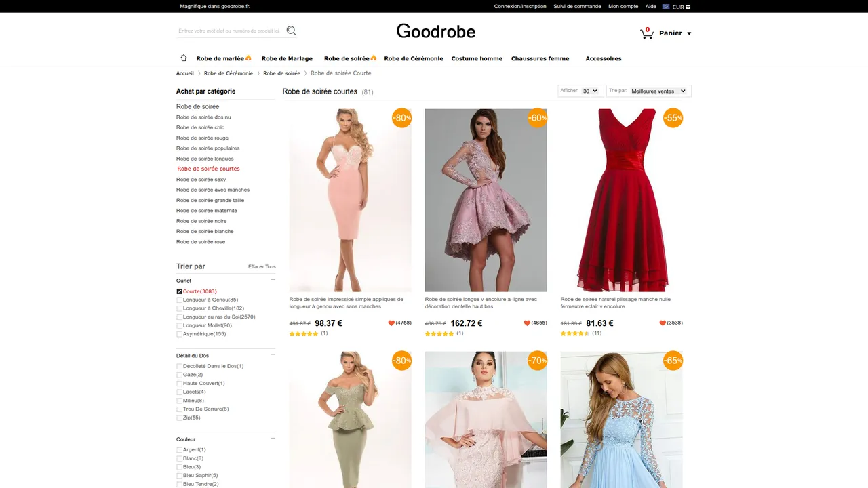Check the Blanc(6) color filter
The height and width of the screenshot is (488, 868).
[x=180, y=458]
